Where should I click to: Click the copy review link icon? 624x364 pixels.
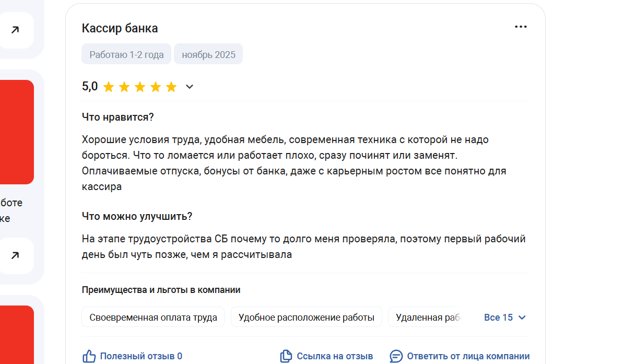(286, 356)
